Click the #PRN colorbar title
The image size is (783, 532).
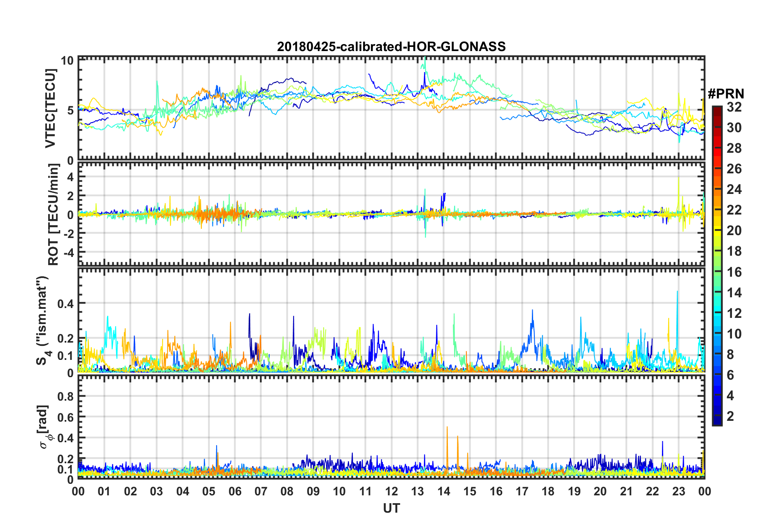726,94
